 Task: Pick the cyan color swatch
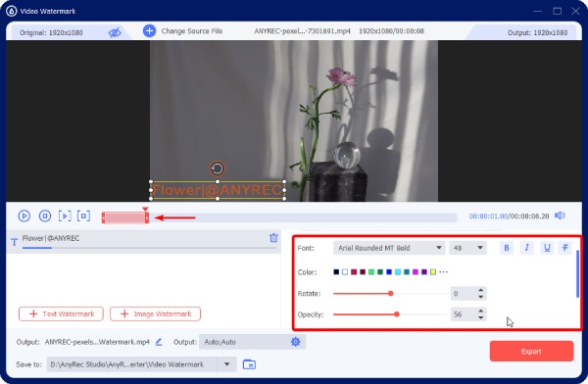(x=398, y=272)
